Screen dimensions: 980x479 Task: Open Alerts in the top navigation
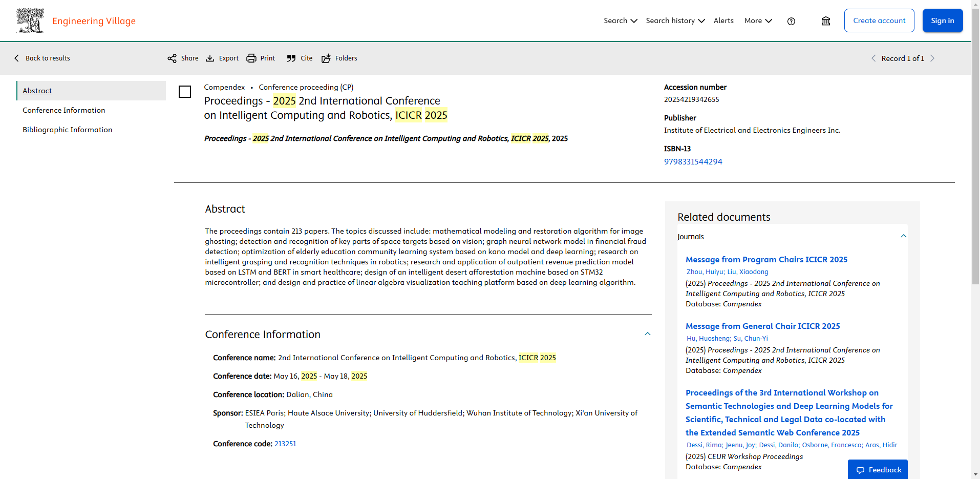[x=723, y=21]
